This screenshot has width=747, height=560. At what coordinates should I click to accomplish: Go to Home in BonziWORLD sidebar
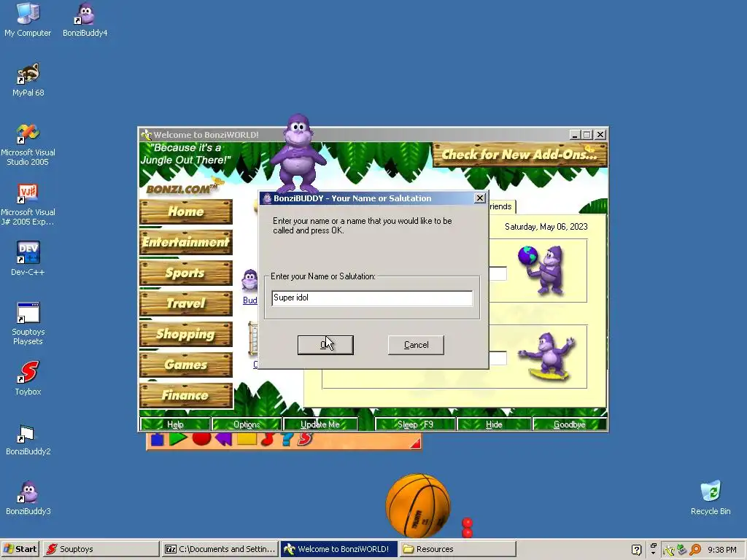(x=186, y=211)
